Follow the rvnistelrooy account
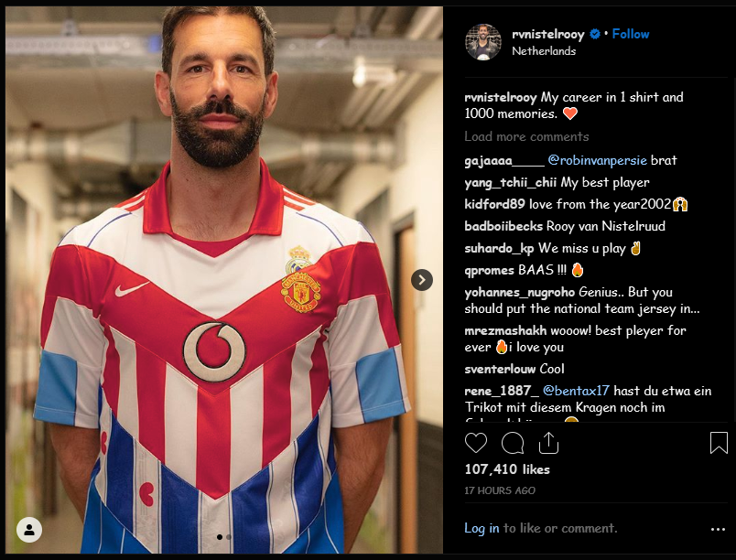 [x=631, y=34]
